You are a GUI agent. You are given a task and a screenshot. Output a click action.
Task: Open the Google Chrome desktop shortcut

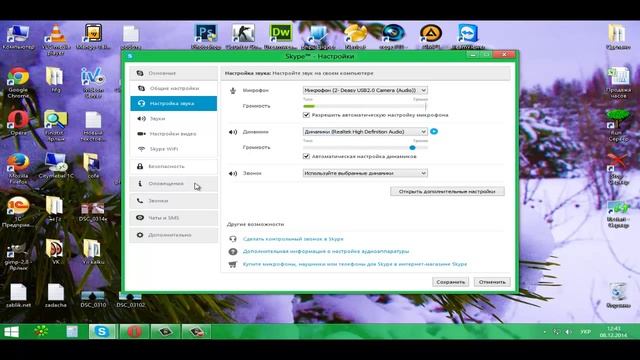point(18,83)
